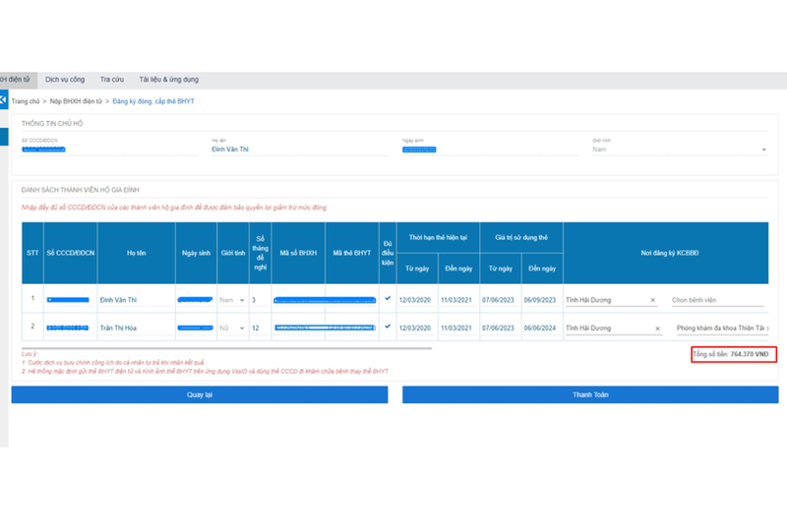Click value date 06/06/2024
Image resolution: width=787 pixels, height=532 pixels.
click(x=540, y=328)
